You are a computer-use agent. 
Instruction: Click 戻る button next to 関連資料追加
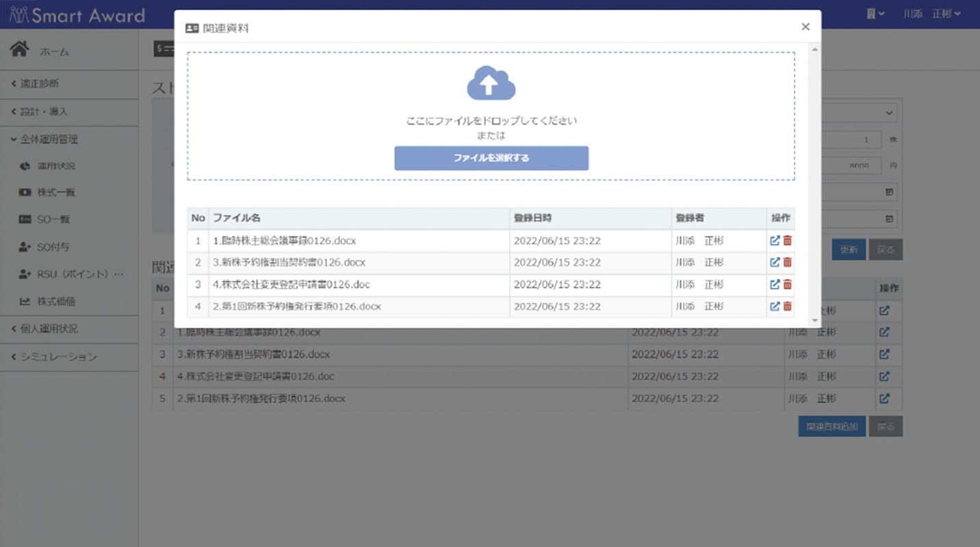886,426
